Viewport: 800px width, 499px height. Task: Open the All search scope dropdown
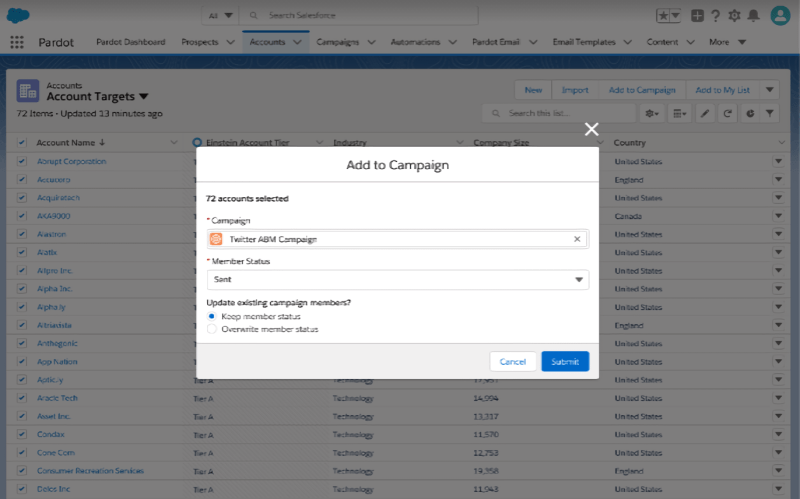pyautogui.click(x=220, y=15)
